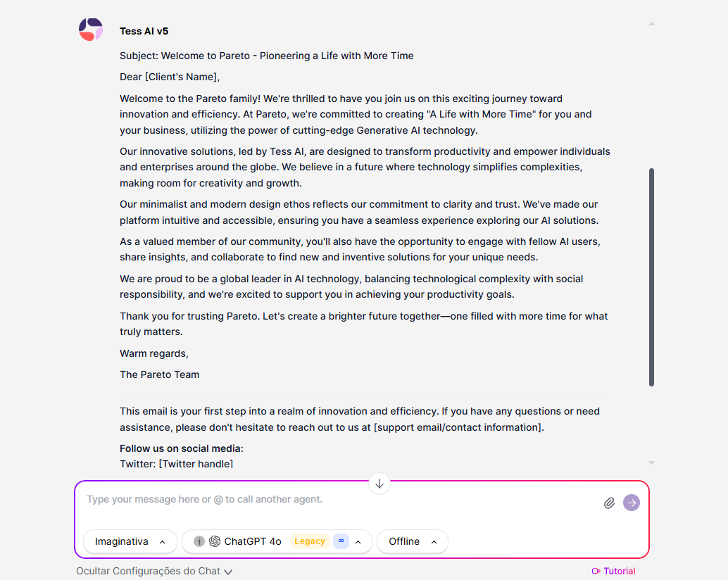Click the Tess AI v5 agent name

click(x=144, y=31)
